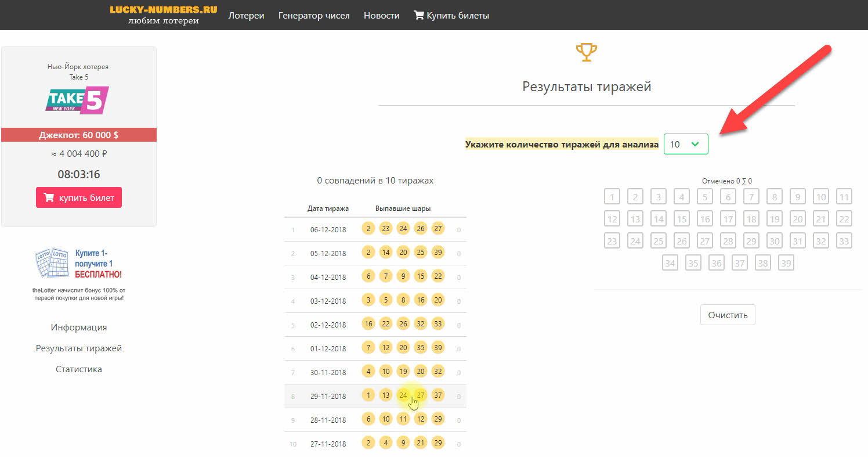Click the trophy icon above 'Результаты тиражей'
This screenshot has width=868, height=457.
(586, 51)
